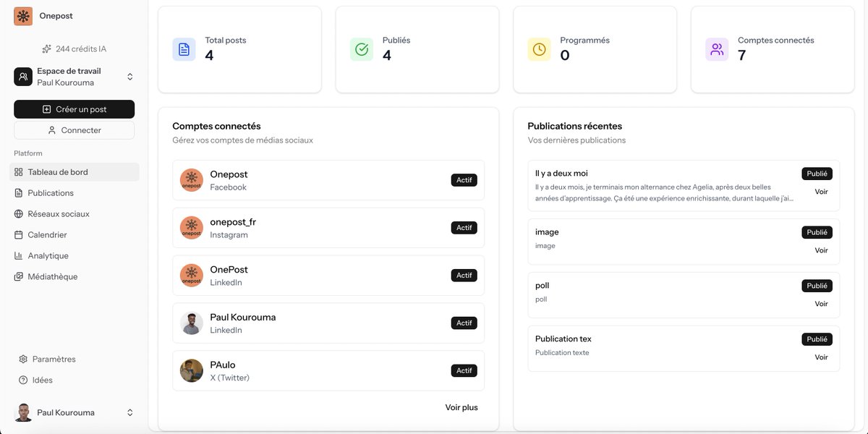Open the Médiathèque library
The width and height of the screenshot is (868, 434).
point(74,277)
